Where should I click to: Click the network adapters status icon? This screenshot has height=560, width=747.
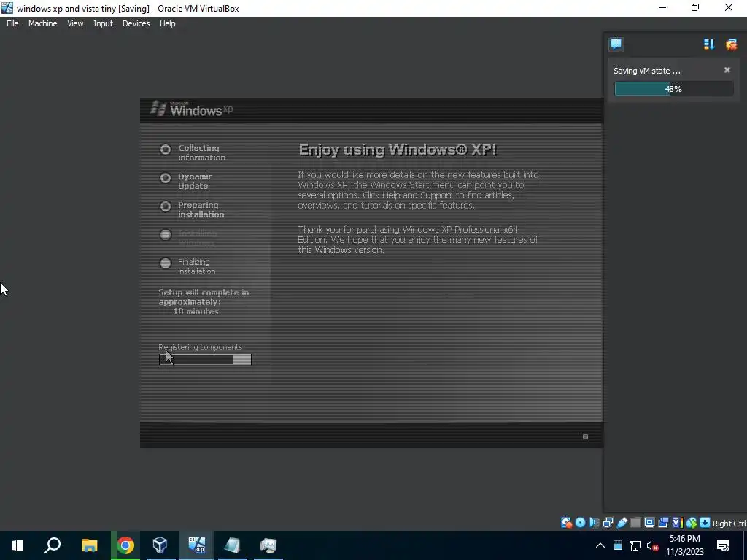(x=608, y=523)
